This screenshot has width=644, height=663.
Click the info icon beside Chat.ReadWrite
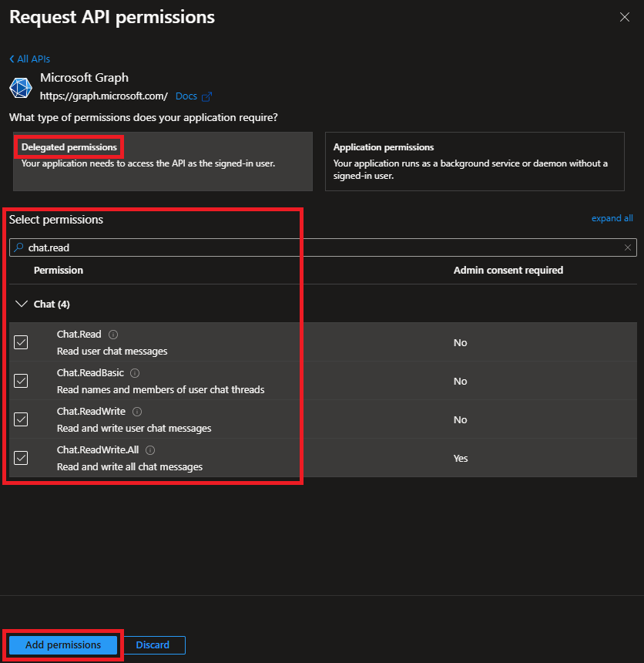coord(137,412)
